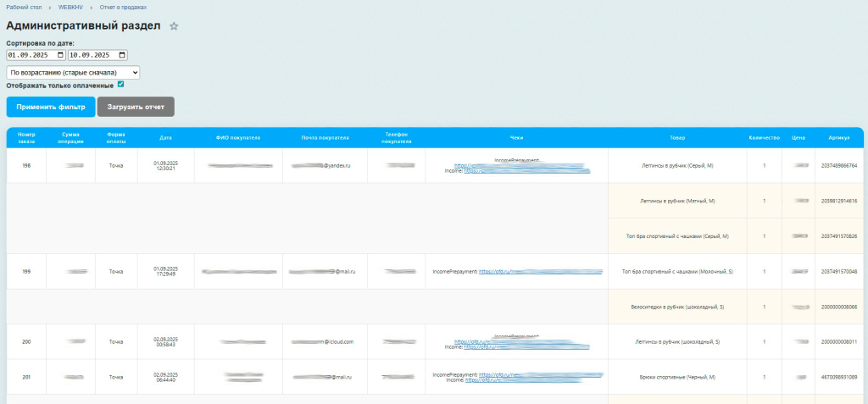Select order number 198 cell
Image resolution: width=868 pixels, height=404 pixels.
click(26, 166)
